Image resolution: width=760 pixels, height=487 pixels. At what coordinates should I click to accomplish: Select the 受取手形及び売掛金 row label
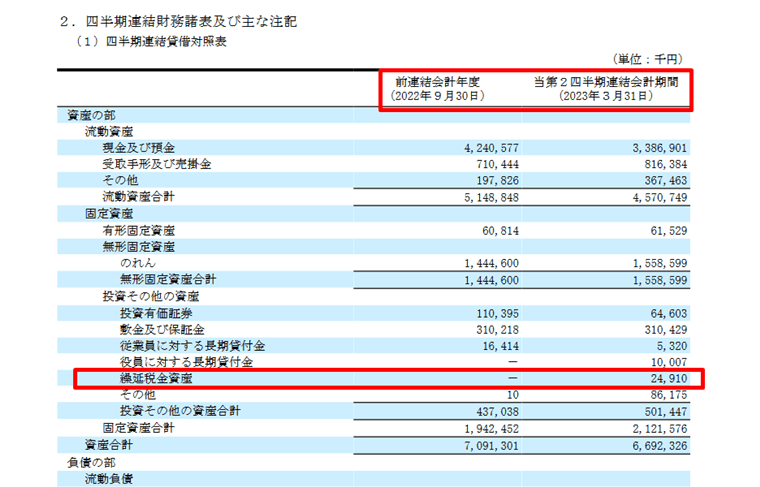coord(156,164)
